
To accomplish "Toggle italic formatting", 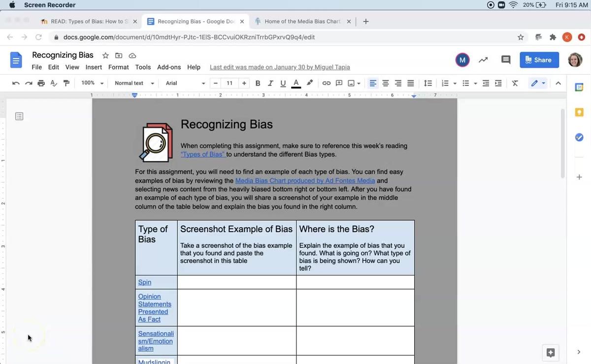I will pos(270,83).
